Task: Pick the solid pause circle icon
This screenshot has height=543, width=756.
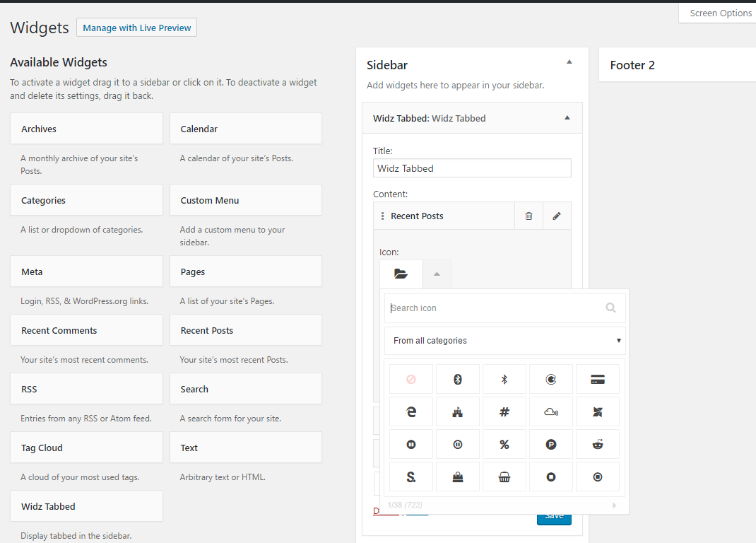Action: pos(411,444)
